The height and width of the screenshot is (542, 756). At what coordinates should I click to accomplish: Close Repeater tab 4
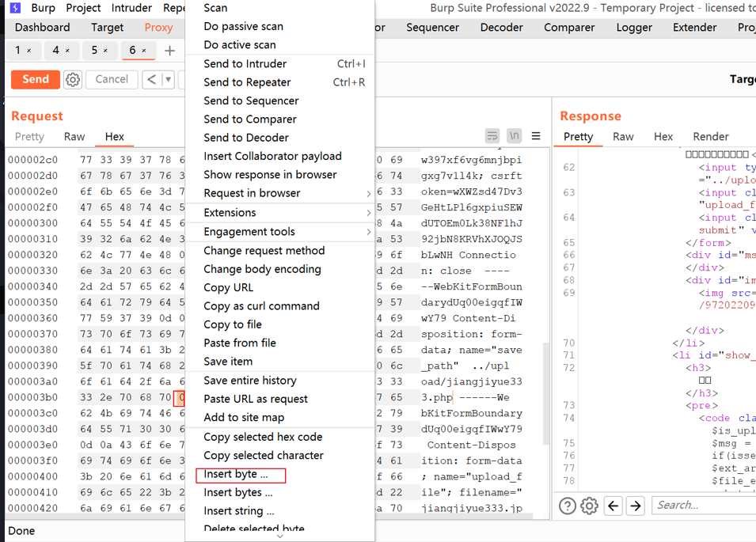(x=68, y=51)
